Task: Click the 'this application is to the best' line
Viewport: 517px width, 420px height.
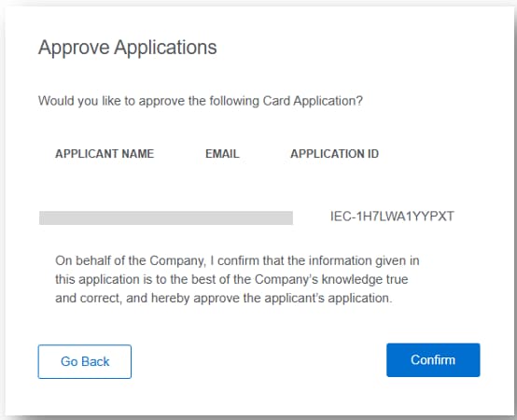Action: pos(231,280)
